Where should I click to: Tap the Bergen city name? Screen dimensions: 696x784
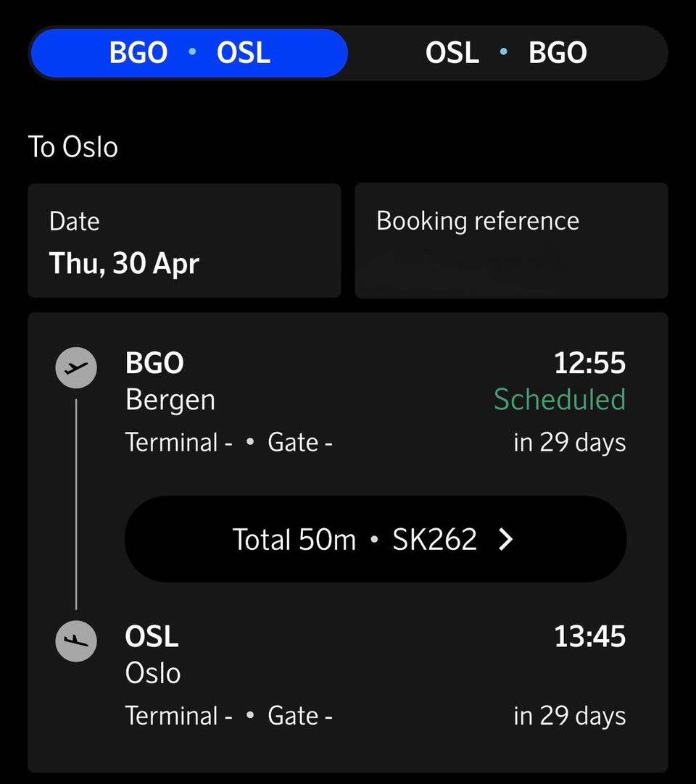[170, 400]
